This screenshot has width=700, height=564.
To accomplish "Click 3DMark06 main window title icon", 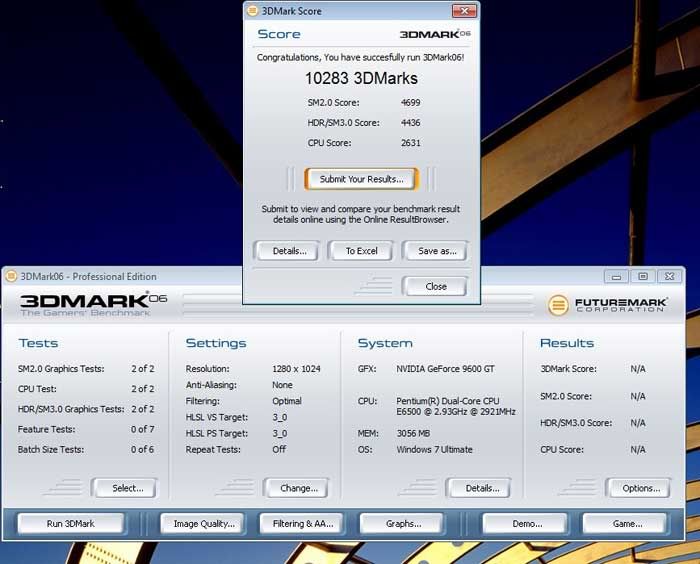I will click(x=11, y=276).
